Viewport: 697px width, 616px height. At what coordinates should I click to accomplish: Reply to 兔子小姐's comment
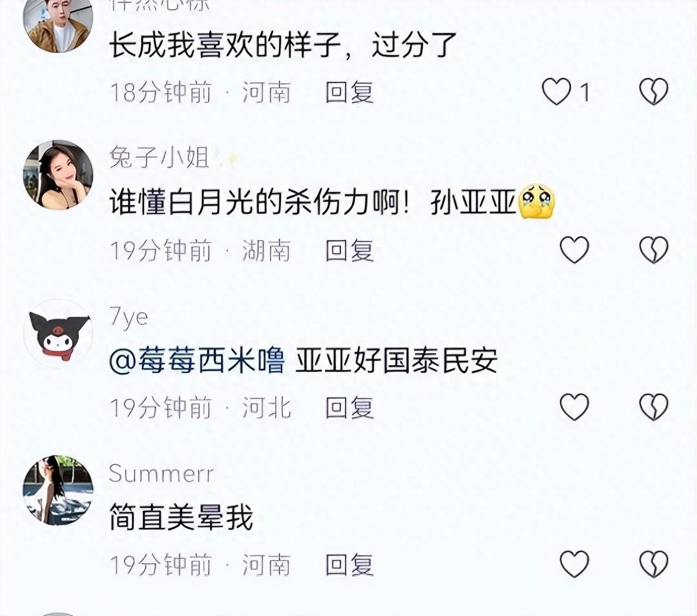coord(350,250)
